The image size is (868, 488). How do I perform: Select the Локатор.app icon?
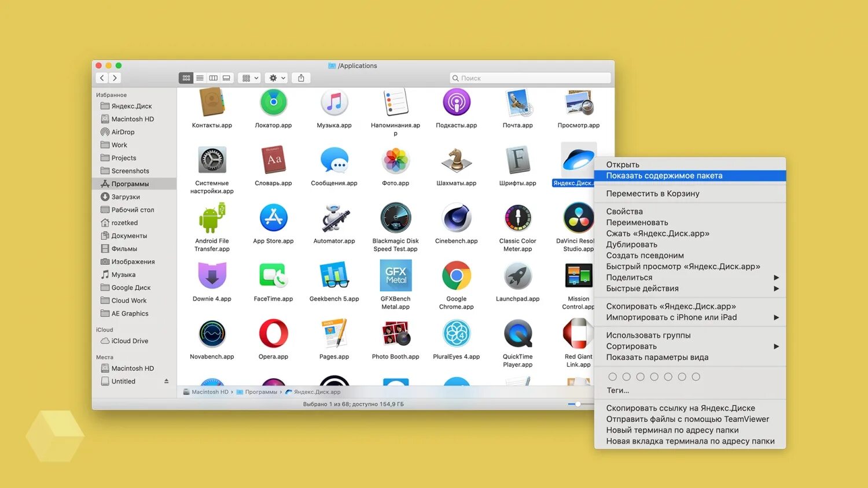click(x=273, y=102)
